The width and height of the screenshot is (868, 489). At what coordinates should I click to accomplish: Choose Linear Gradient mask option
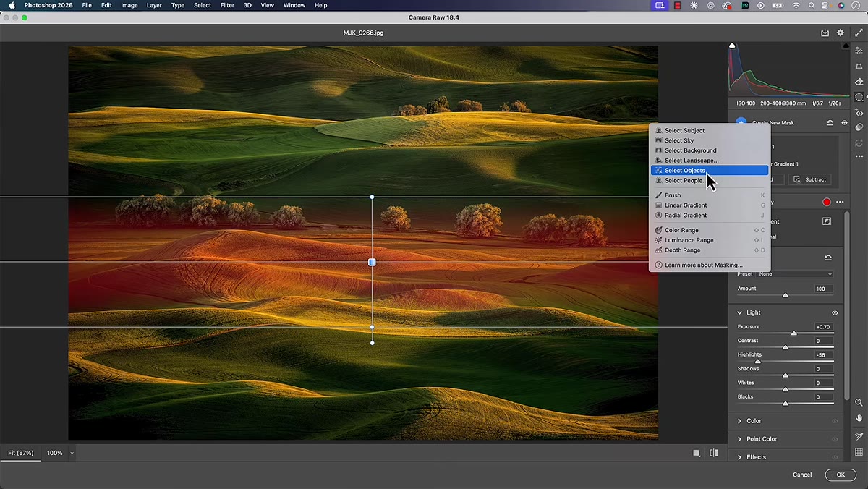click(x=710, y=205)
